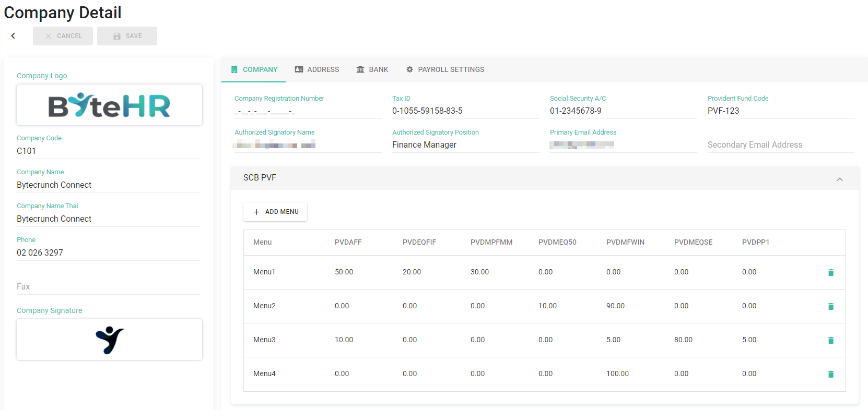The width and height of the screenshot is (868, 410).
Task: Go back using the left arrow icon
Action: click(13, 36)
